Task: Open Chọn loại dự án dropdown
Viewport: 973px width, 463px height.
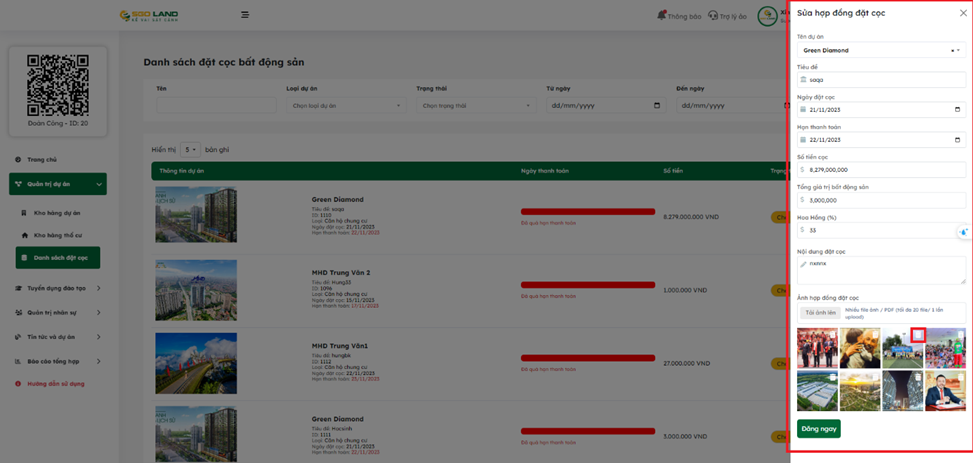Action: (x=345, y=105)
